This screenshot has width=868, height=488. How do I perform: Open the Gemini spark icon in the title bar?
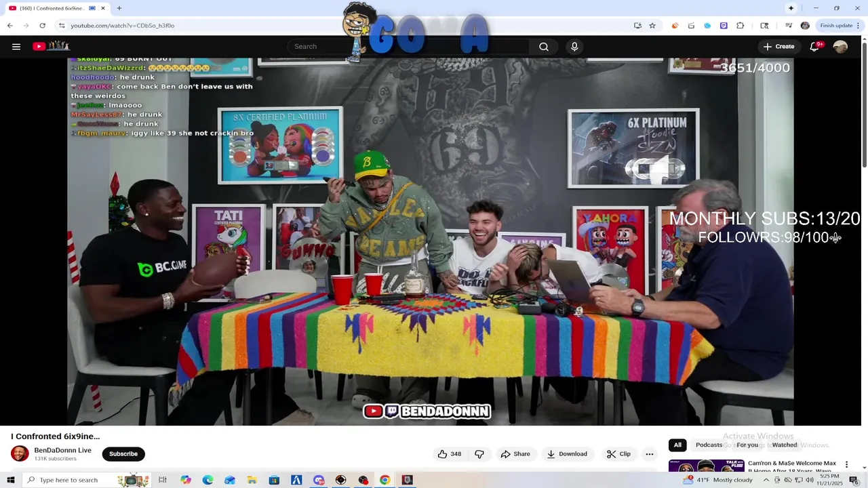click(x=791, y=8)
